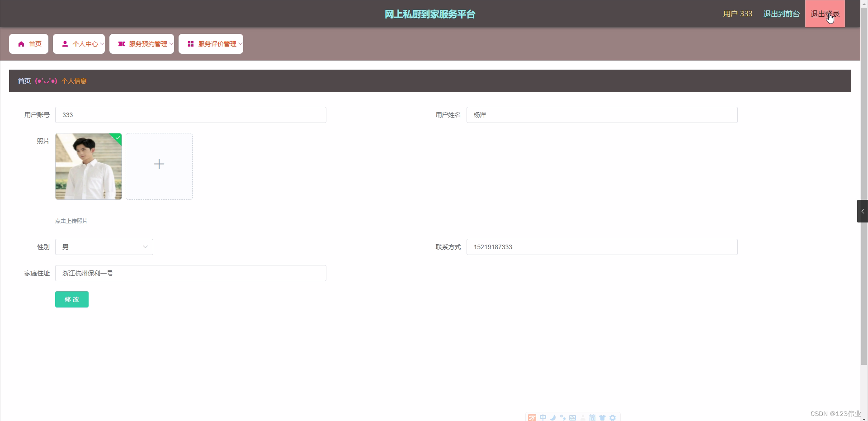Click the green 修改 button
Image resolution: width=868 pixels, height=421 pixels.
coord(71,299)
